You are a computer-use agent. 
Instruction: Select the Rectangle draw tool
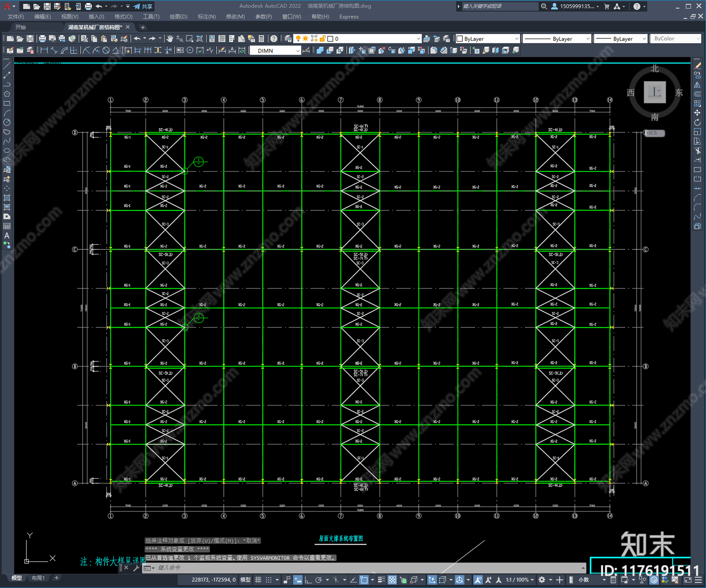[7, 104]
